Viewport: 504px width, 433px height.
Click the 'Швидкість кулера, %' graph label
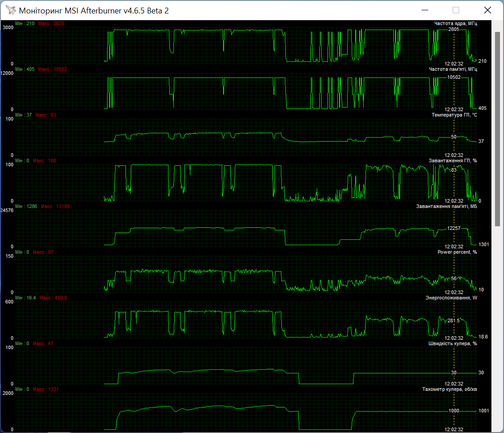[452, 343]
